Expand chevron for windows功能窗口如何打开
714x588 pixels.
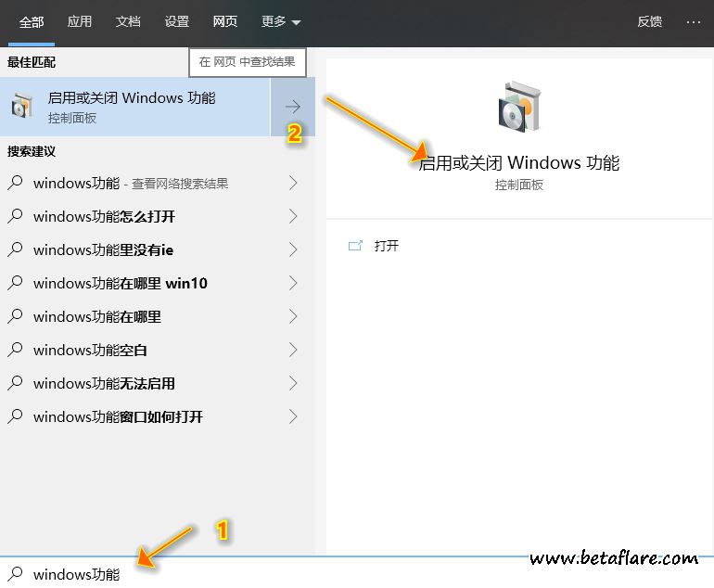click(x=293, y=416)
